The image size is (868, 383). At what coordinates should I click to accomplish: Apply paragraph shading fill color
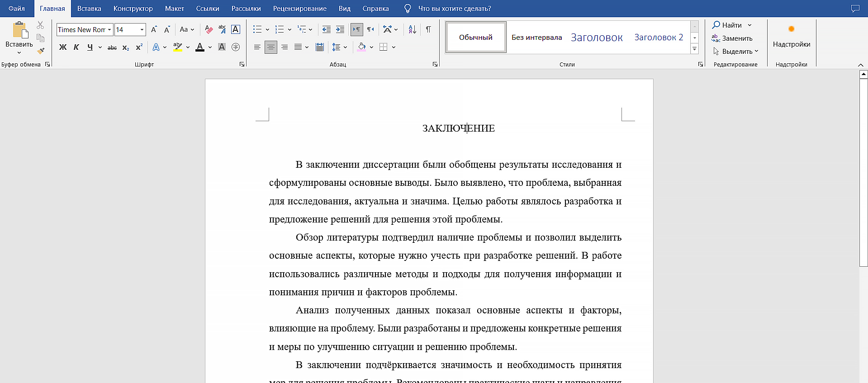pyautogui.click(x=361, y=47)
